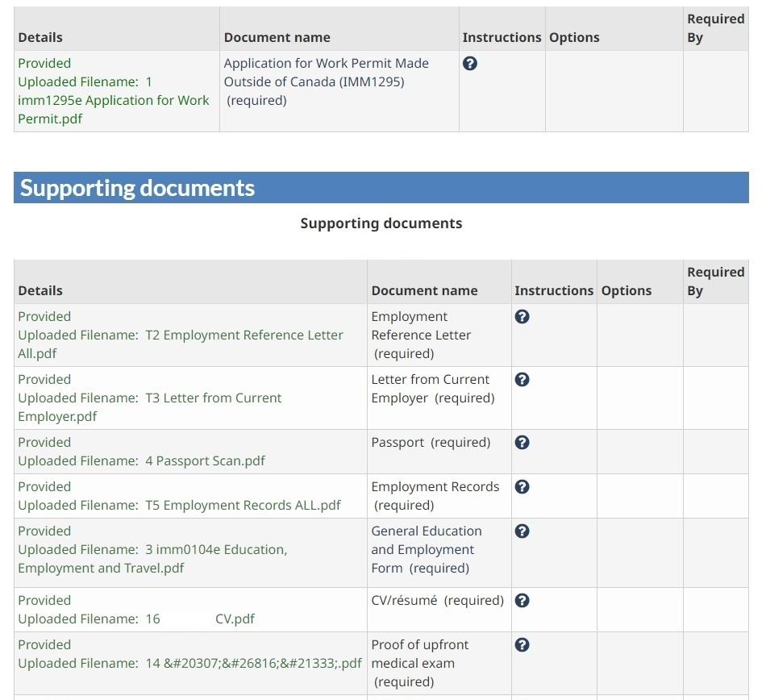Viewport: 766px width, 700px height.
Task: Select 'Options' header in the top application table
Action: click(574, 38)
